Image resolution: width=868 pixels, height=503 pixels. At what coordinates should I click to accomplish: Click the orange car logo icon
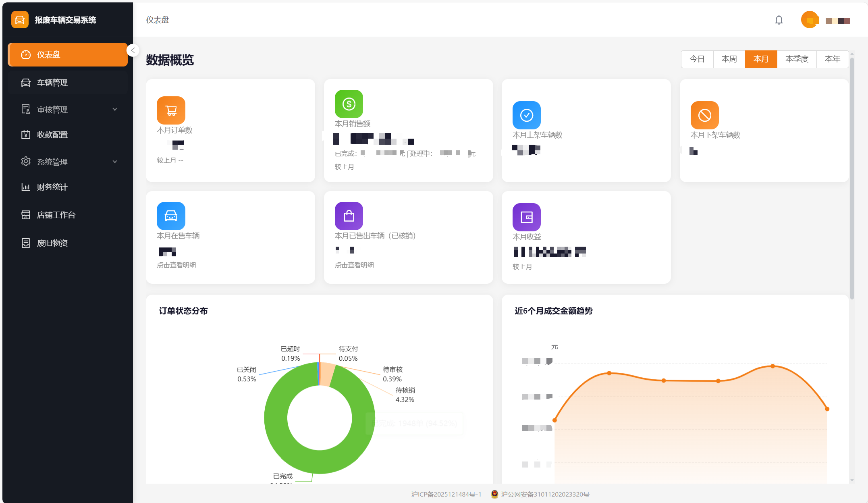point(20,19)
